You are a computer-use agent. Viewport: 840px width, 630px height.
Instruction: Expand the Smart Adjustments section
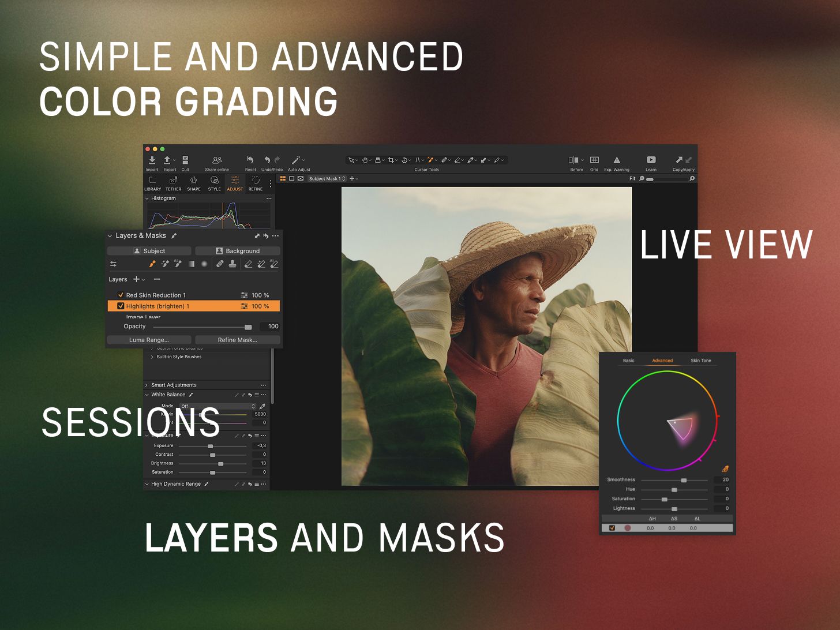pyautogui.click(x=147, y=385)
